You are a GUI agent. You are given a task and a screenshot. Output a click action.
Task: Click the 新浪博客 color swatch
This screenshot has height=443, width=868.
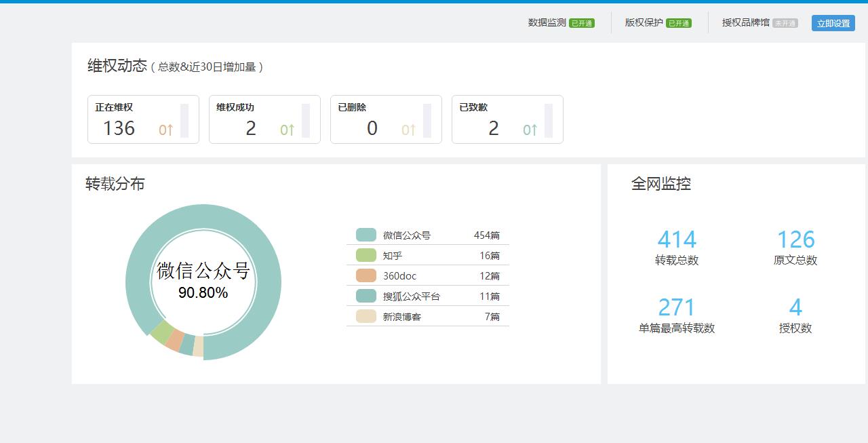(x=365, y=316)
